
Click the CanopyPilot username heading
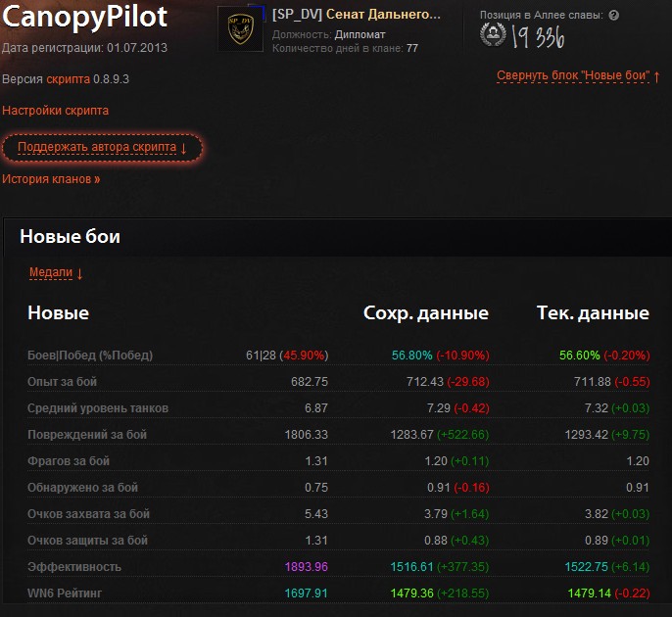click(85, 17)
